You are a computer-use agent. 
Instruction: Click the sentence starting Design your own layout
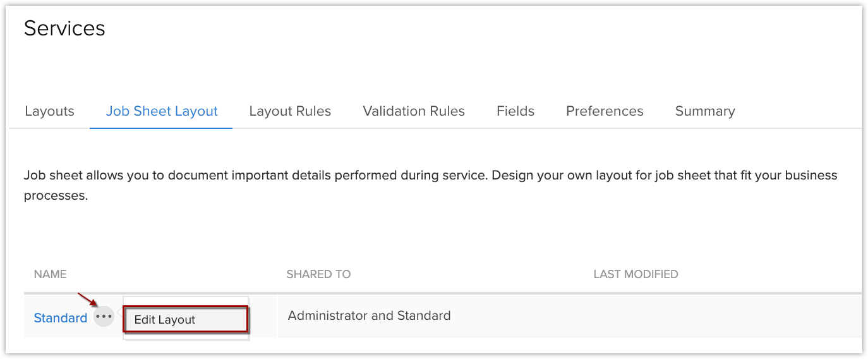point(663,175)
